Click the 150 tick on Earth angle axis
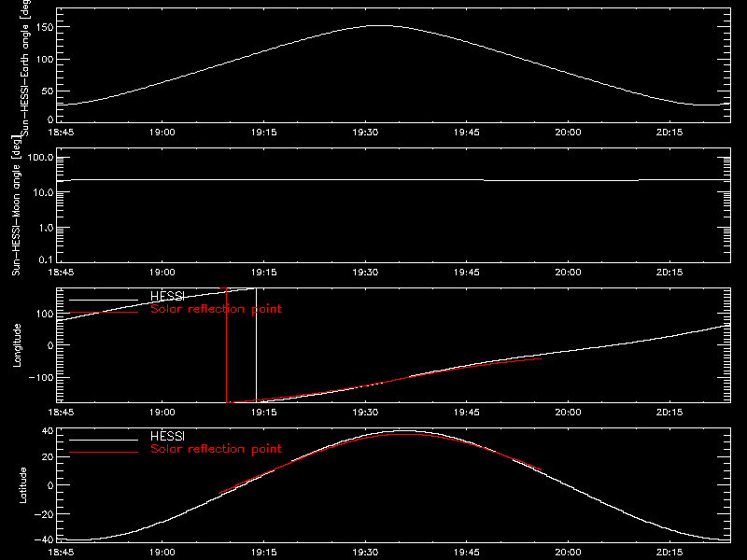Viewport: 747px width, 560px height. pyautogui.click(x=44, y=27)
